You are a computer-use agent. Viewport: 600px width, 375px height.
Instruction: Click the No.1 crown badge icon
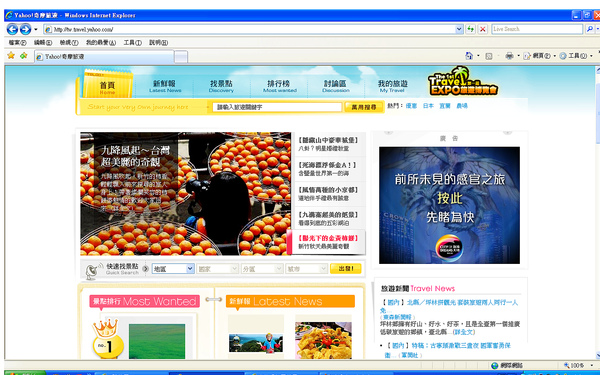[x=107, y=338]
